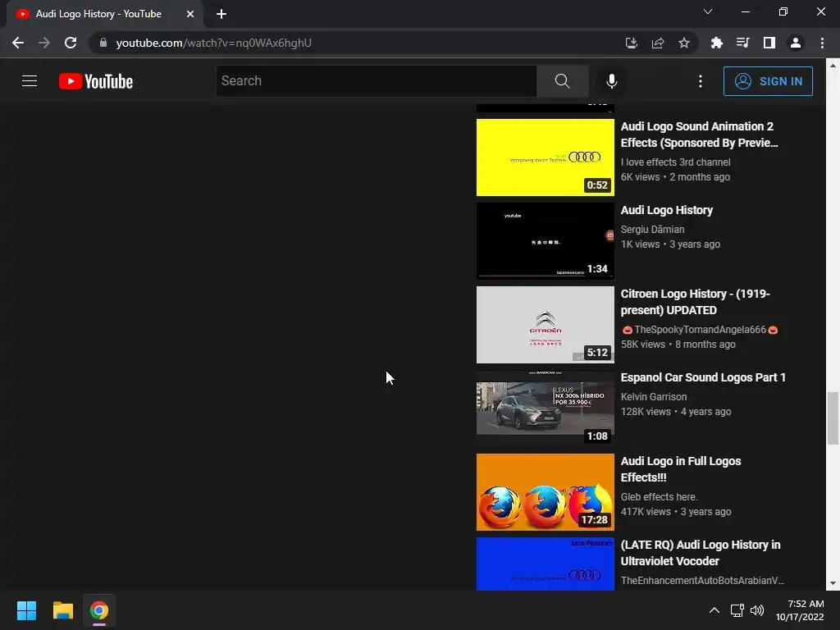
Task: Open Firefox logos video thumbnail
Action: click(545, 492)
